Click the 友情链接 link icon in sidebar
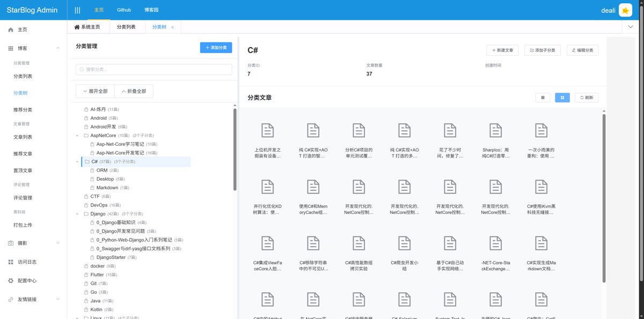 [x=11, y=300]
